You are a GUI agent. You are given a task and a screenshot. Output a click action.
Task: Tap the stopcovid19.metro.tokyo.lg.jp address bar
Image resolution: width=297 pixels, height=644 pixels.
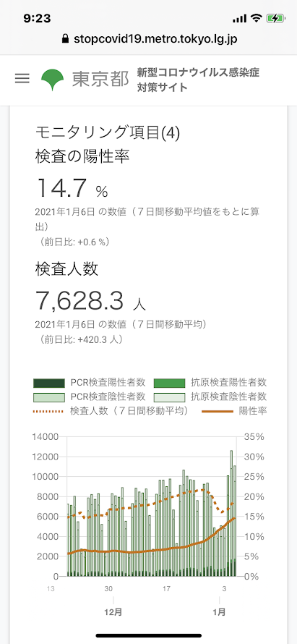tap(149, 39)
